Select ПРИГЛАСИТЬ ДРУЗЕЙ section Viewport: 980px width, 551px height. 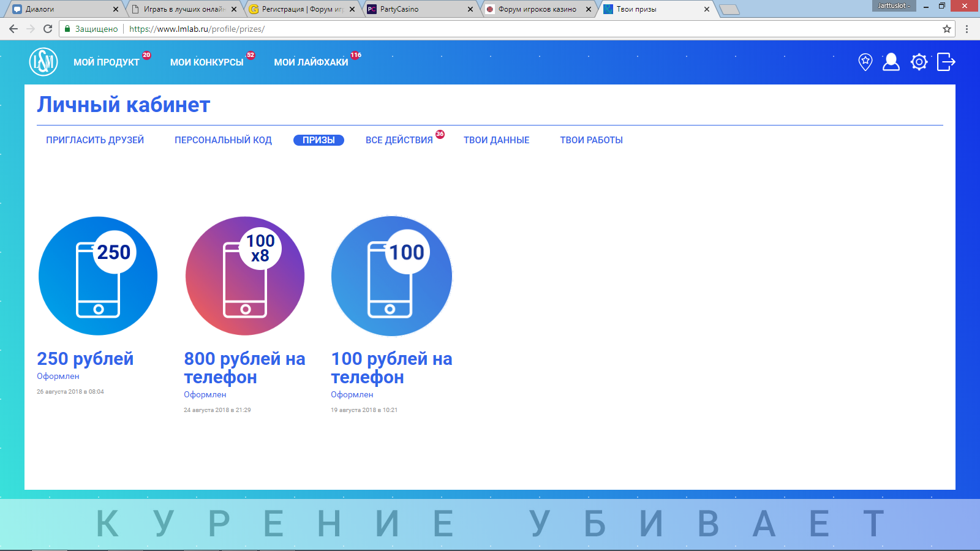pos(95,140)
